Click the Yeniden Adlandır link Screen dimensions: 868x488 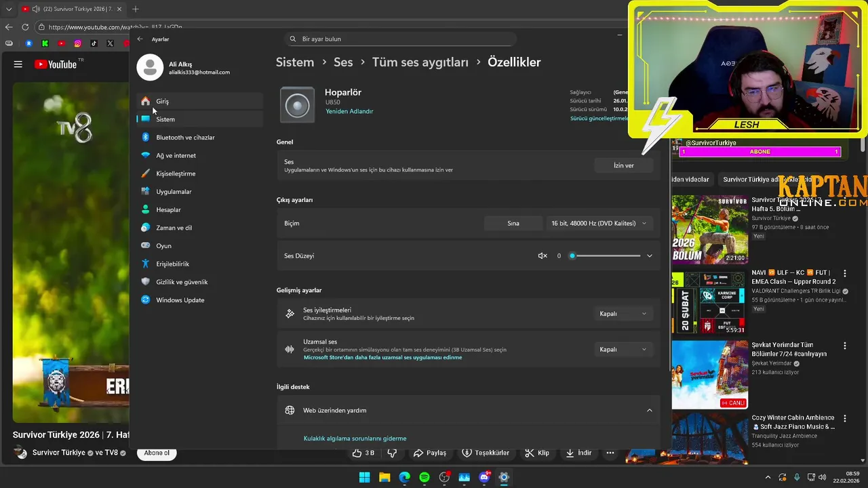349,111
